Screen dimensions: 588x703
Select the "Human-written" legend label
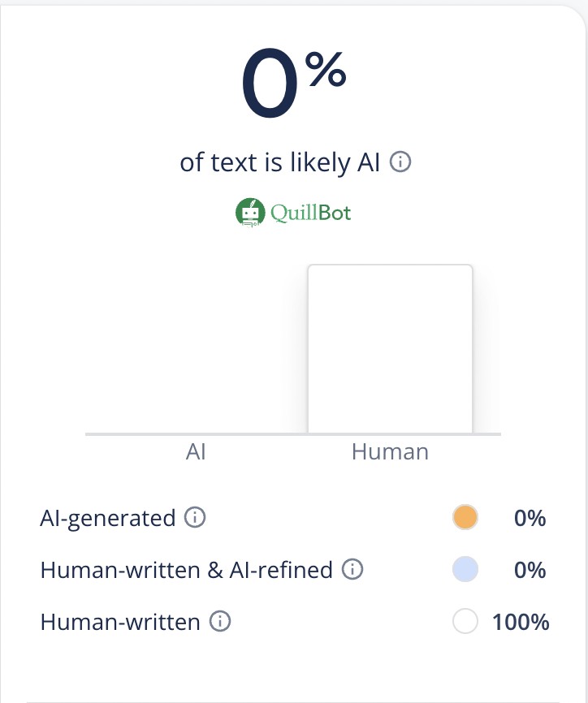click(x=120, y=623)
